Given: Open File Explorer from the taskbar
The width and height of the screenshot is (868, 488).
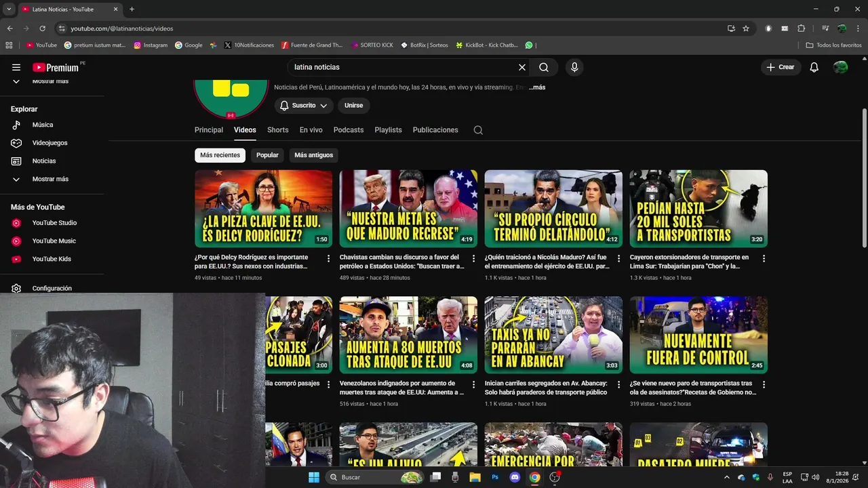Looking at the screenshot, I should click(x=475, y=477).
